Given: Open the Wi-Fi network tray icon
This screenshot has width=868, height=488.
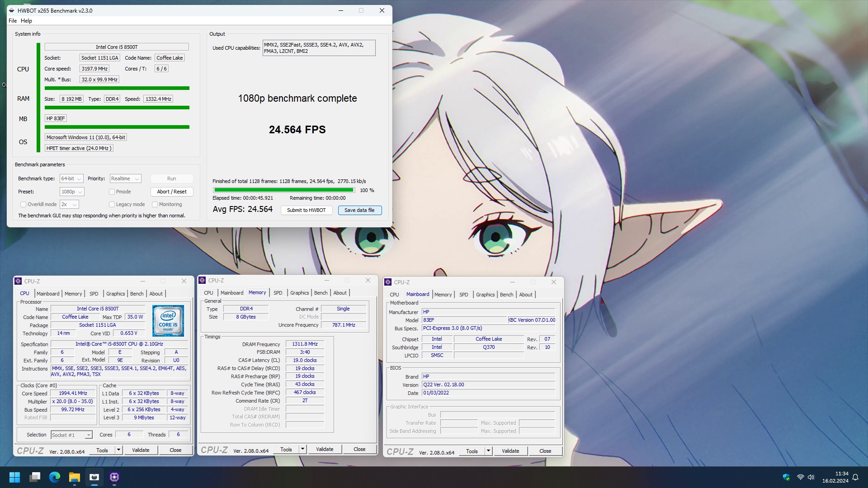Looking at the screenshot, I should click(800, 477).
